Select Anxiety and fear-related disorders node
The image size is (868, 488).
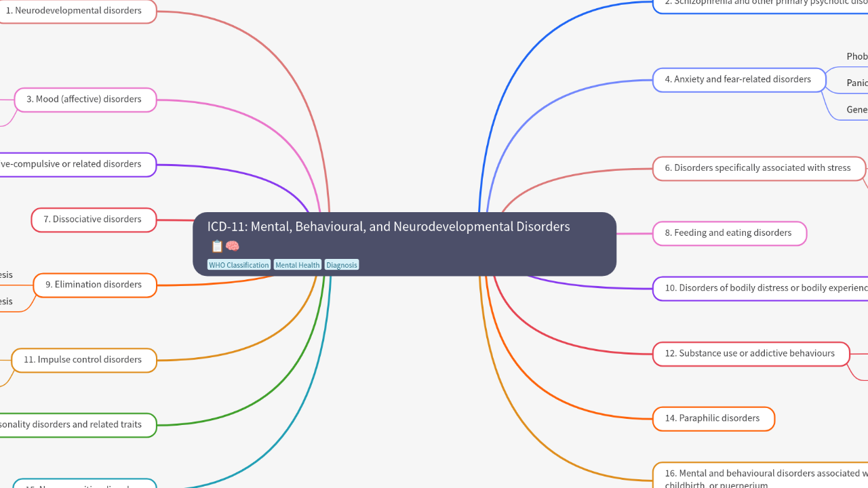click(738, 79)
